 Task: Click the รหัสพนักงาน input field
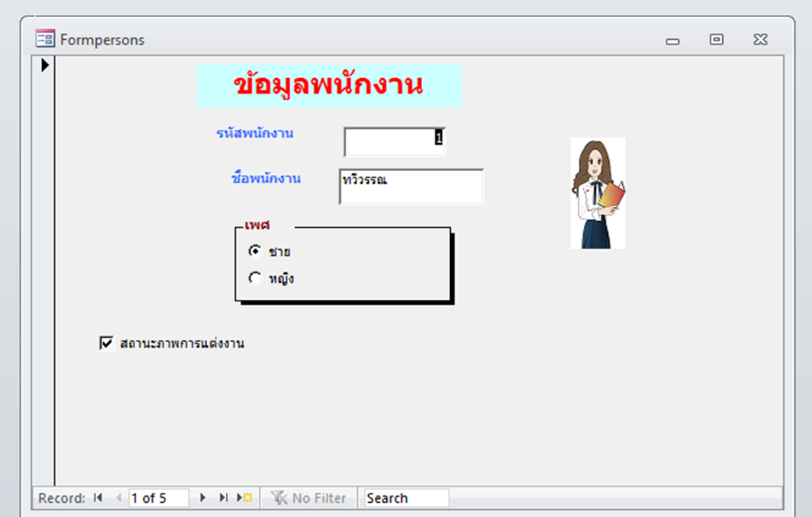pyautogui.click(x=395, y=142)
